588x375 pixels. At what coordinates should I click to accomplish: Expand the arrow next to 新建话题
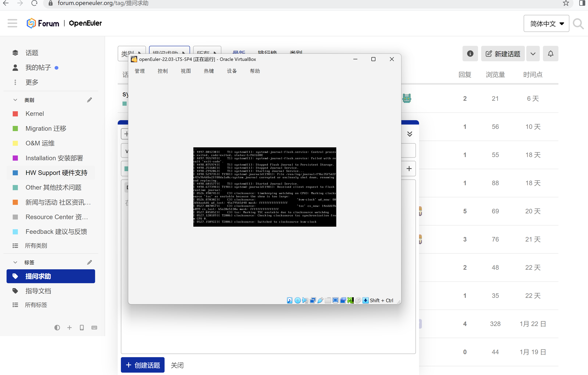pyautogui.click(x=533, y=54)
